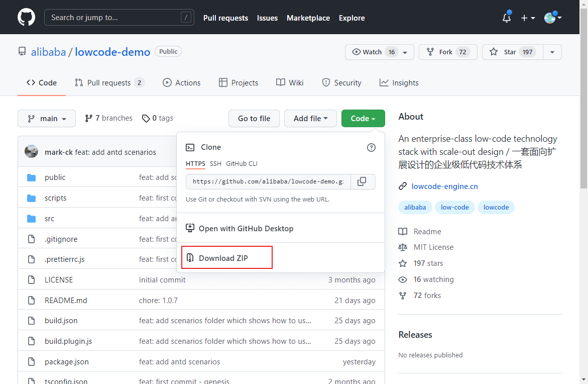Select the SSH clone tab

click(x=215, y=164)
